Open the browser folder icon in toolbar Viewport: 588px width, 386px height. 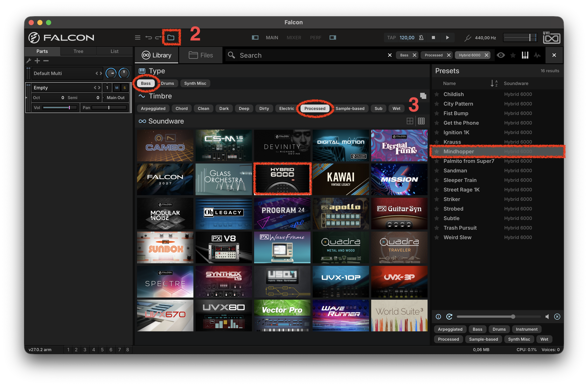171,38
